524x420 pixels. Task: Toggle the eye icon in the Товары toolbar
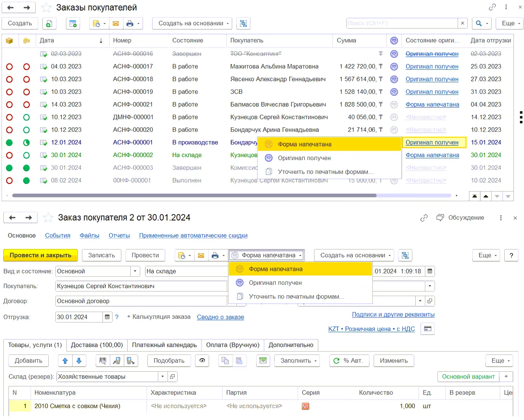click(202, 360)
